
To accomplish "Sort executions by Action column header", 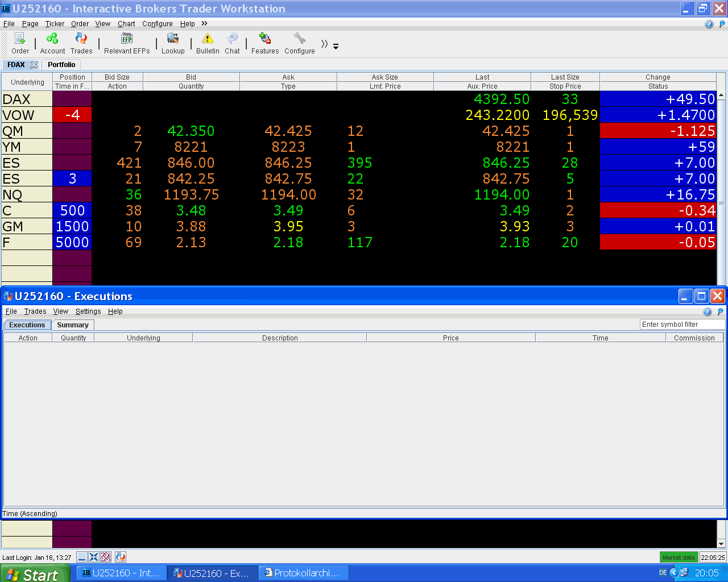I will (28, 338).
